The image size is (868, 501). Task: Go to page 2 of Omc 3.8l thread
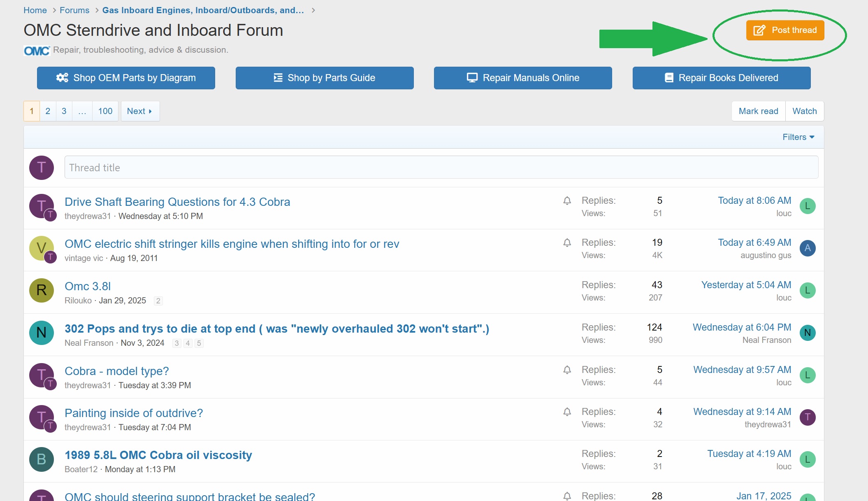(158, 301)
